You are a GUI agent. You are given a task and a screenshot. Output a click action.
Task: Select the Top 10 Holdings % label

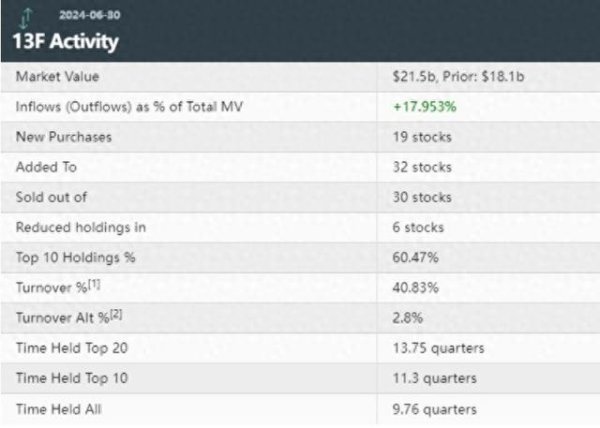pos(75,257)
